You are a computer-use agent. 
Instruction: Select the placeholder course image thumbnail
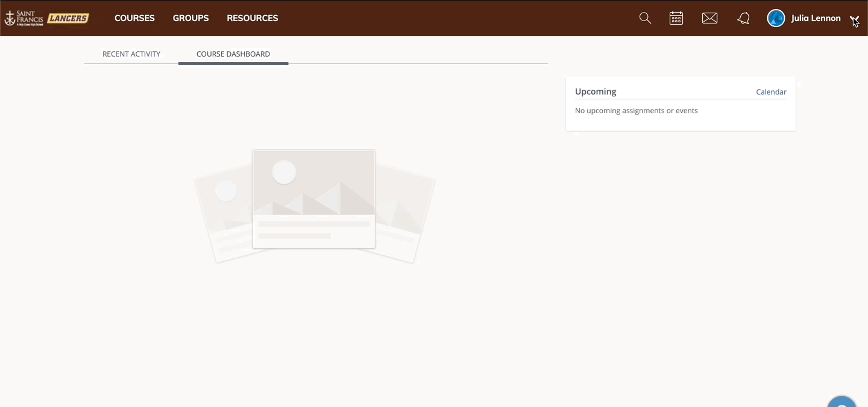click(313, 199)
